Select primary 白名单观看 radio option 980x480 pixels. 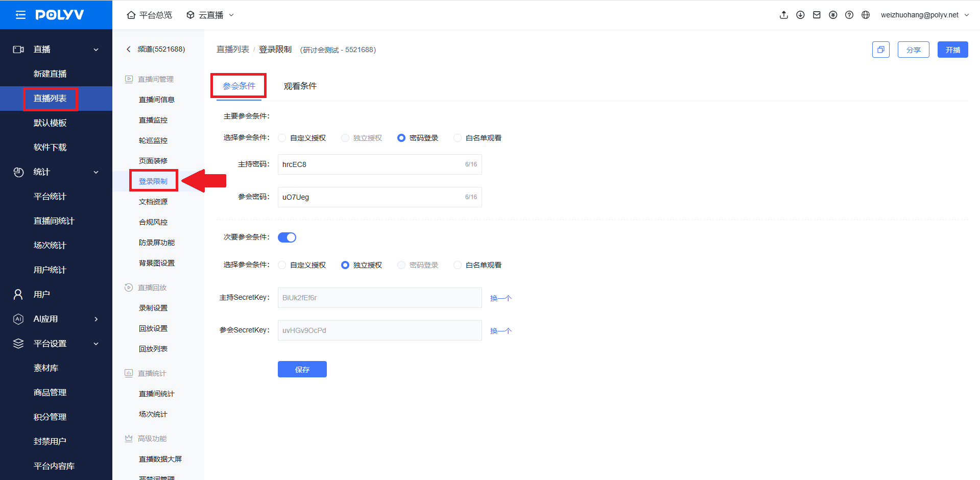(x=458, y=138)
